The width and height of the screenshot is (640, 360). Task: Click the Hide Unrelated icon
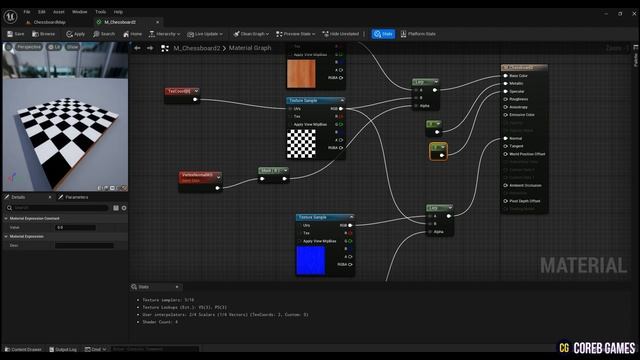point(325,34)
